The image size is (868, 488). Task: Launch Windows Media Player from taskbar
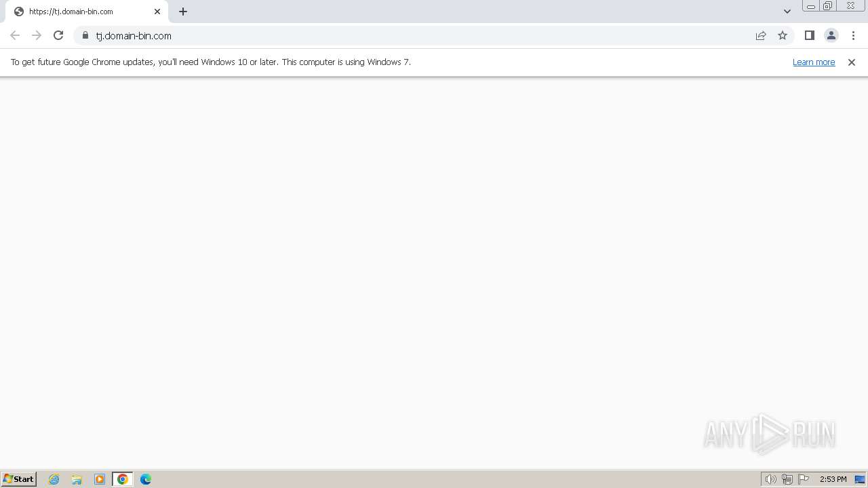[100, 479]
